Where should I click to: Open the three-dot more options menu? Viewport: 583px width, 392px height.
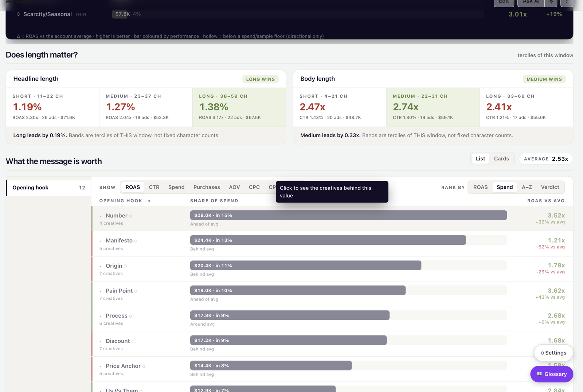[567, 2]
